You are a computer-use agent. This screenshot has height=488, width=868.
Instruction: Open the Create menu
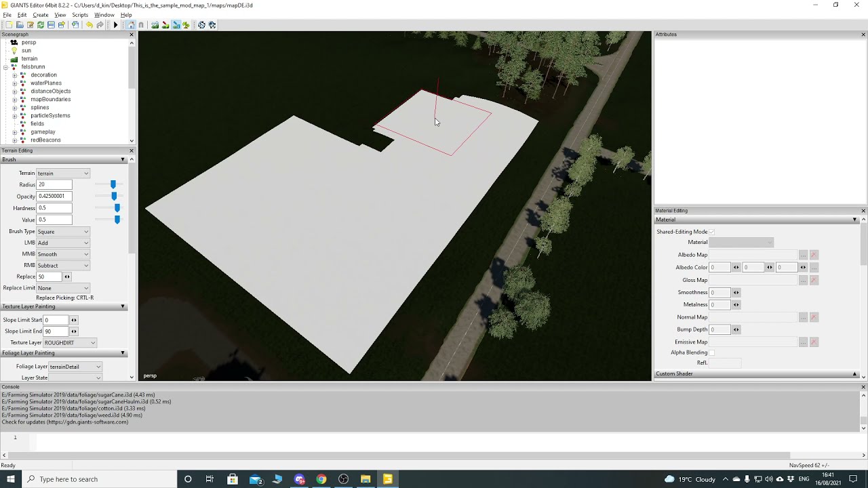point(41,15)
